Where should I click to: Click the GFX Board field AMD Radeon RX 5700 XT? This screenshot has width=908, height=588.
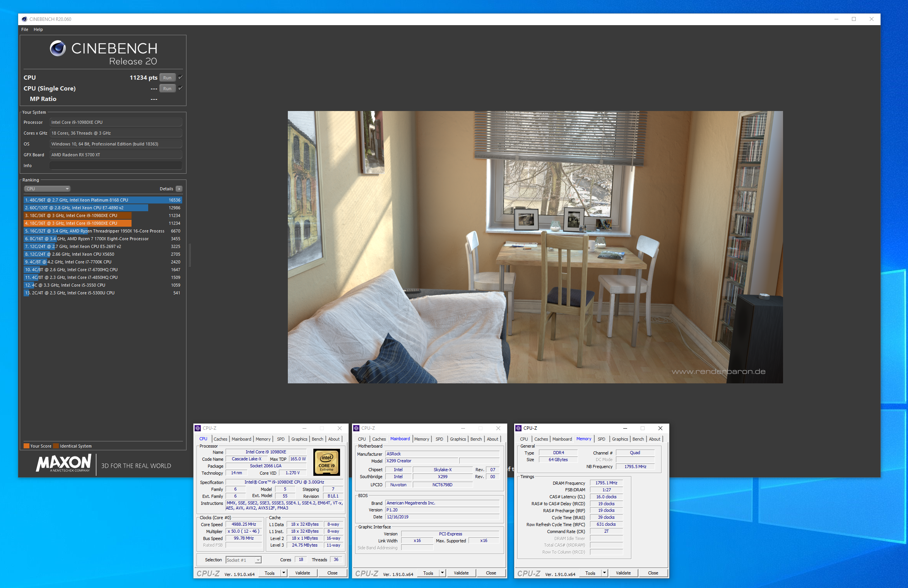tap(116, 155)
